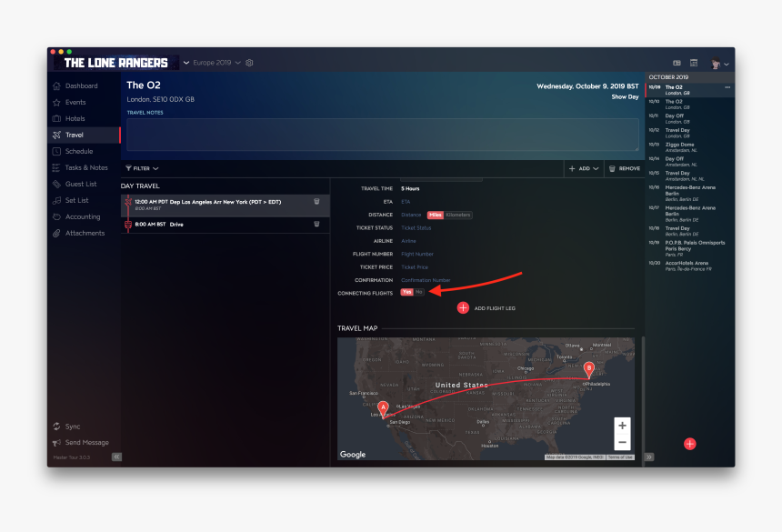
Task: Select 10/11 Day Off London entry
Action: [x=690, y=118]
